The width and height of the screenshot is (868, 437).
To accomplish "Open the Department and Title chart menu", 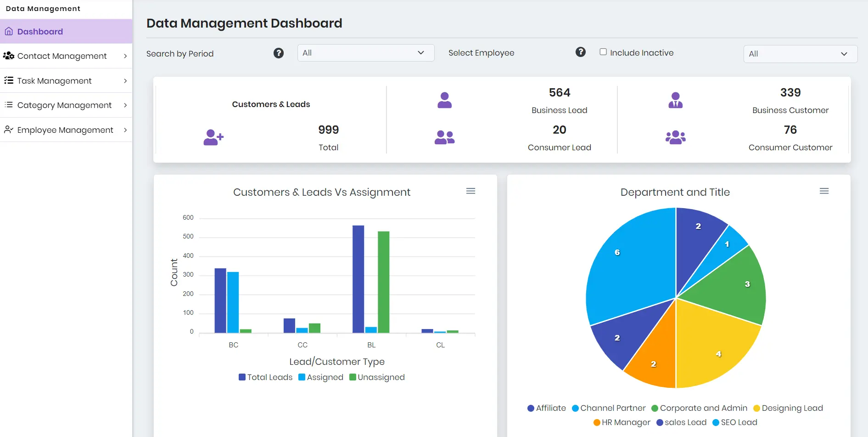I will (824, 191).
